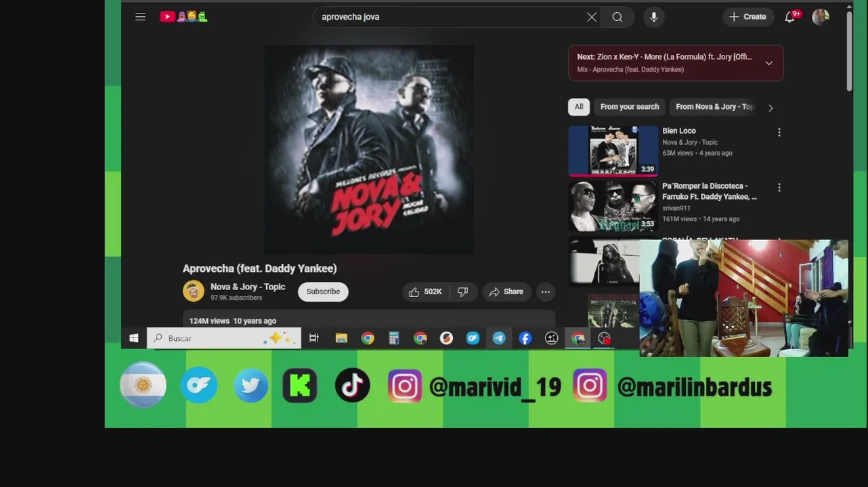Expand the 'Next: Zion x Ken-Y' mix panel
This screenshot has height=487, width=868.
676,63
